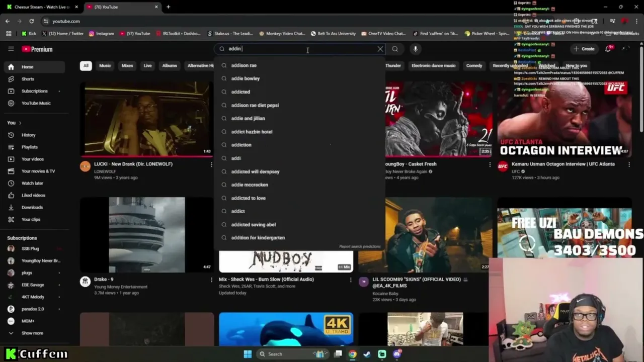This screenshot has width=644, height=362.
Task: Select the All filter chip
Action: point(86,65)
